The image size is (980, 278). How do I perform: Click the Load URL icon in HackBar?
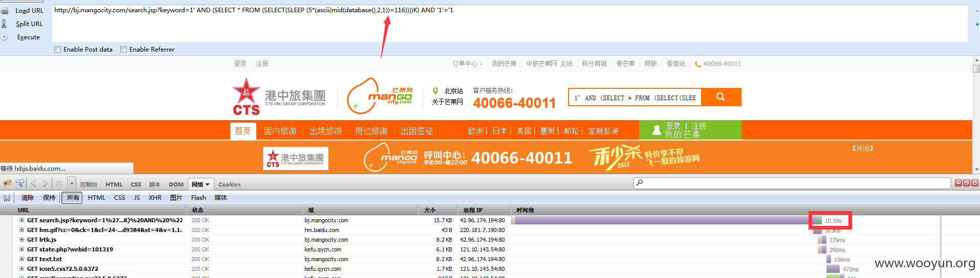(5, 10)
